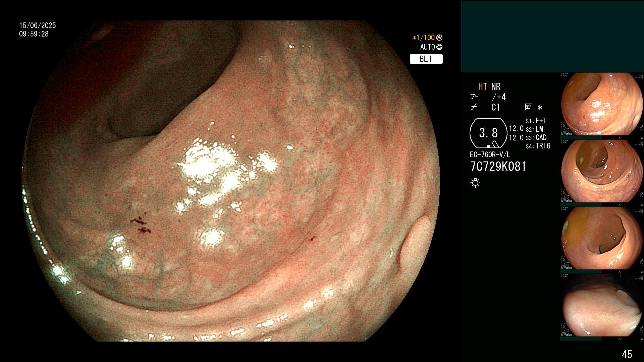This screenshot has height=362, width=644.
Task: Click the S2: LM switch assignment
Action: [x=534, y=129]
